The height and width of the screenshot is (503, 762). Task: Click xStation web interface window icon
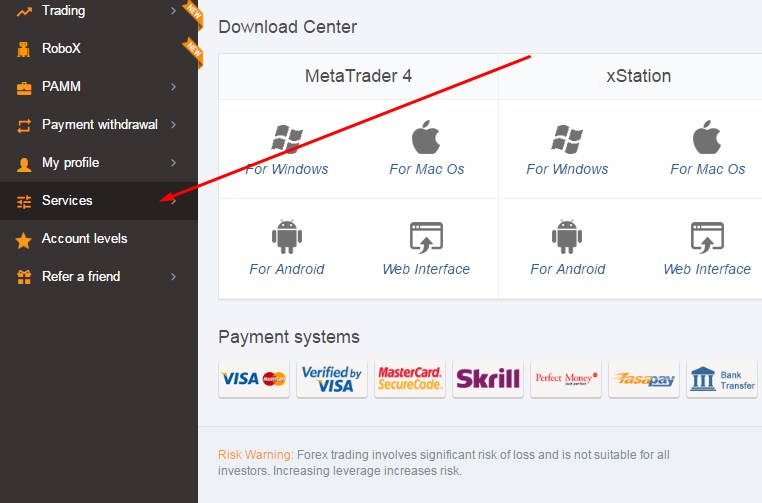tap(707, 237)
